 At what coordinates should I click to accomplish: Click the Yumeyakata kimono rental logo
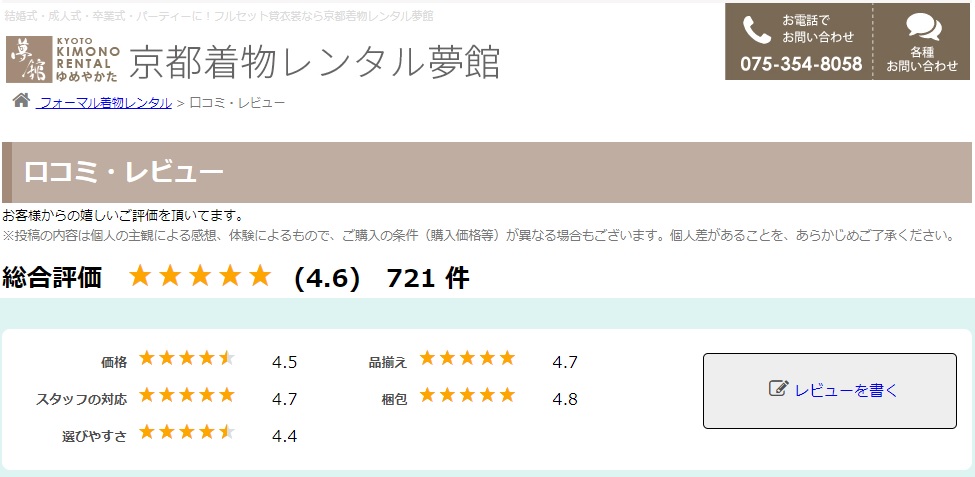click(63, 60)
